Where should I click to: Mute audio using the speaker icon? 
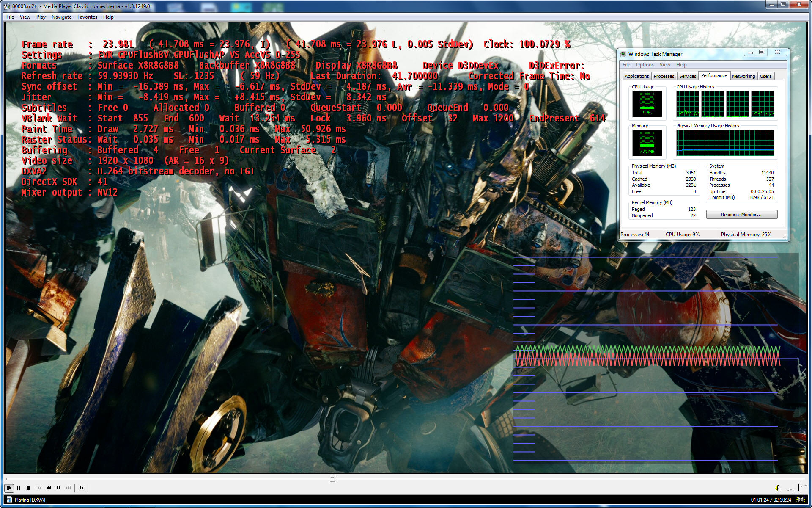[777, 488]
